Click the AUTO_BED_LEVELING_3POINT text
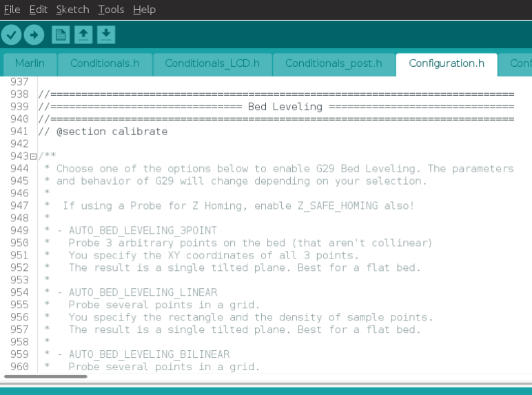Image resolution: width=532 pixels, height=395 pixels. [143, 230]
